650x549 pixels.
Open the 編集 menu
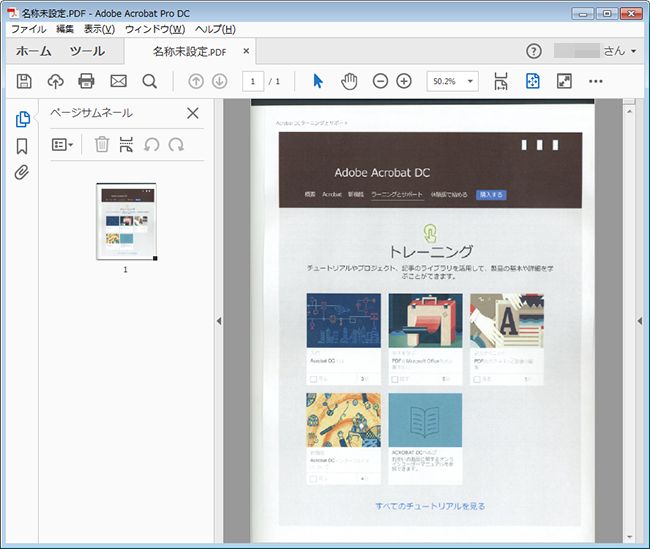[x=65, y=29]
